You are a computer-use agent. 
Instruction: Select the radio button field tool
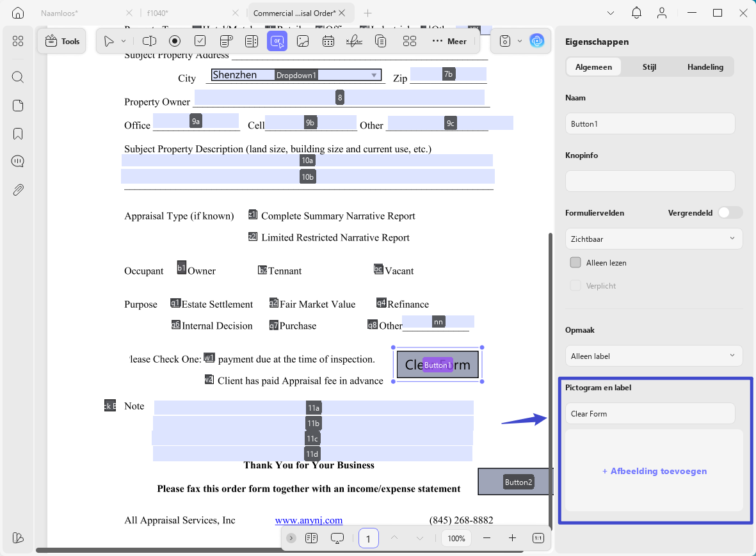pos(175,42)
